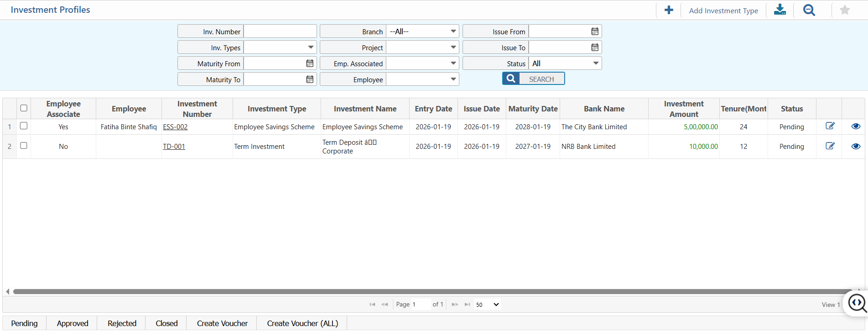
Task: View details of TD-001 via eye icon
Action: (x=855, y=146)
